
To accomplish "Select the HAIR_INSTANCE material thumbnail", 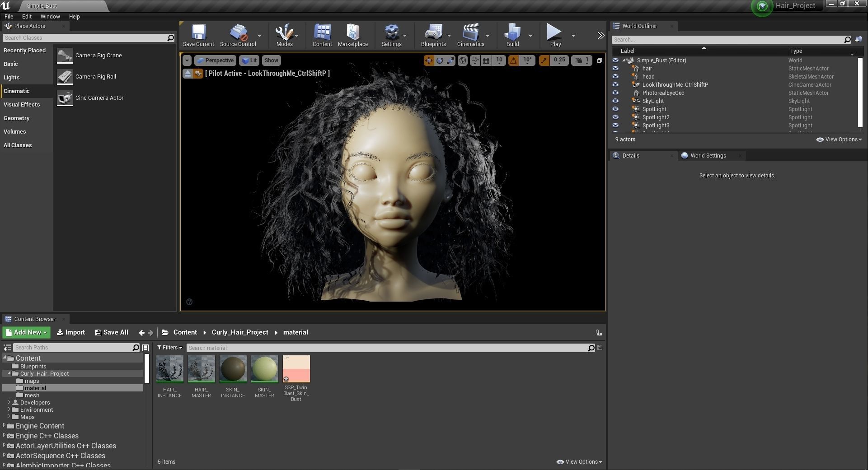I will click(170, 369).
